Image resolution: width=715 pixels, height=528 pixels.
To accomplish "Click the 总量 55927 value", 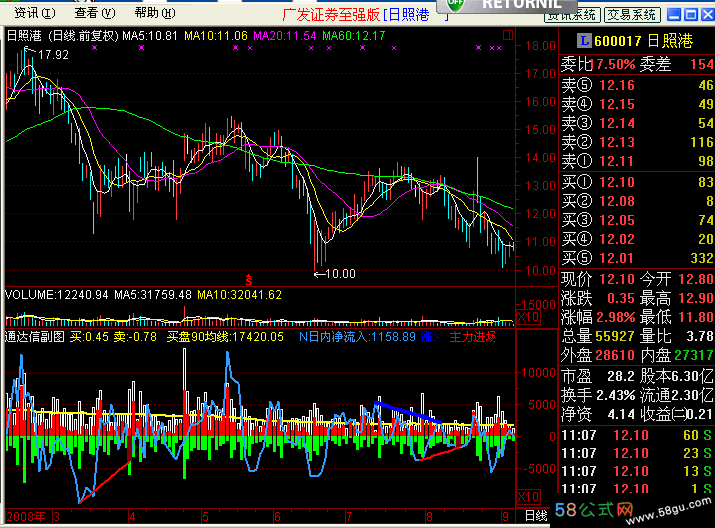I will (615, 336).
